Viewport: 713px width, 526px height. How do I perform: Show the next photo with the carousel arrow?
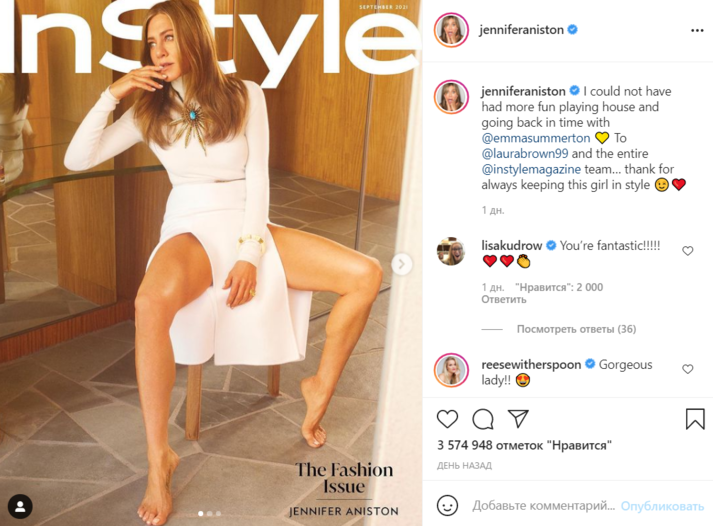(402, 264)
